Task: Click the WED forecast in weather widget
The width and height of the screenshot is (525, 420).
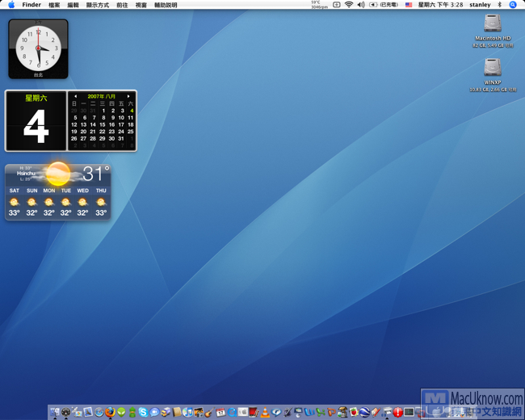Action: pyautogui.click(x=82, y=201)
